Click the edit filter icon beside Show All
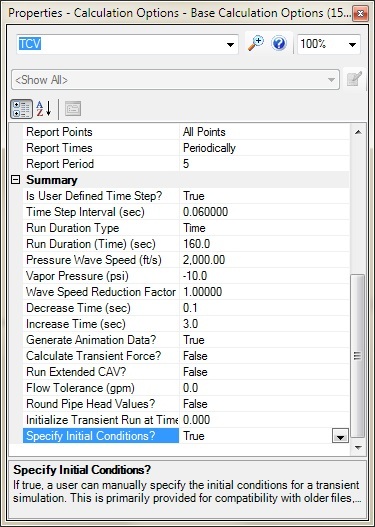This screenshot has width=375, height=527. tap(354, 79)
